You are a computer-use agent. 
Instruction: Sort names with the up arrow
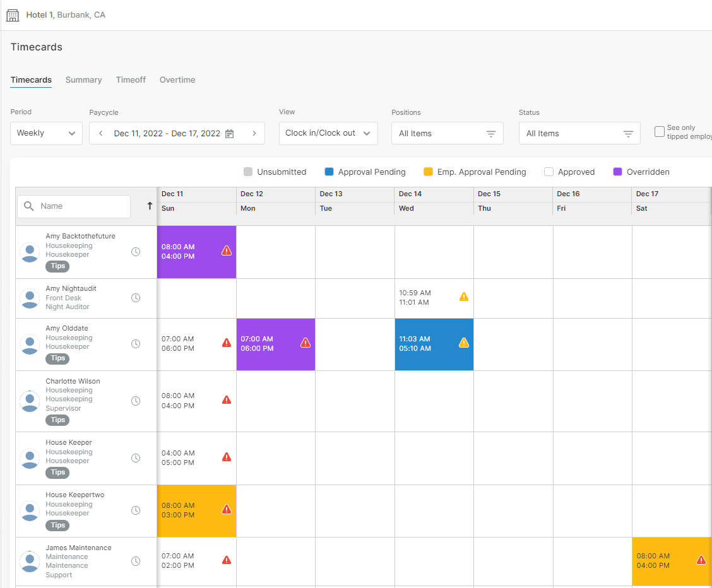click(x=150, y=206)
